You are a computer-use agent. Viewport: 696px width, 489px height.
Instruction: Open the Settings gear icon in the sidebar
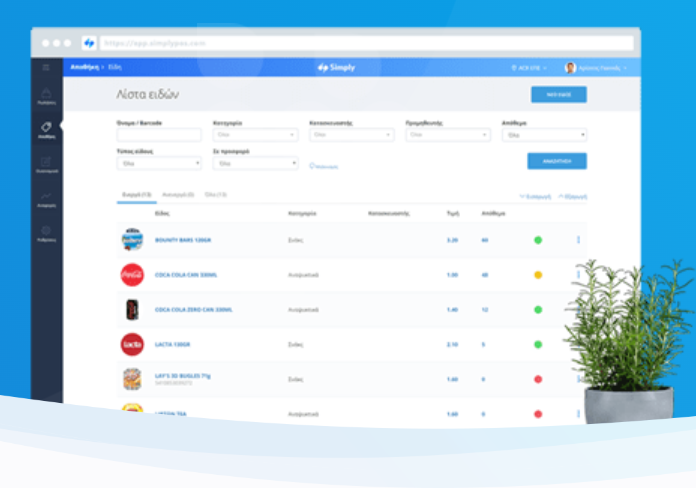[x=46, y=232]
